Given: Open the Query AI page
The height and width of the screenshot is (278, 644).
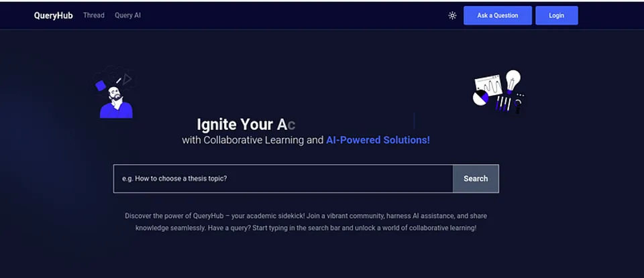Looking at the screenshot, I should click(127, 15).
